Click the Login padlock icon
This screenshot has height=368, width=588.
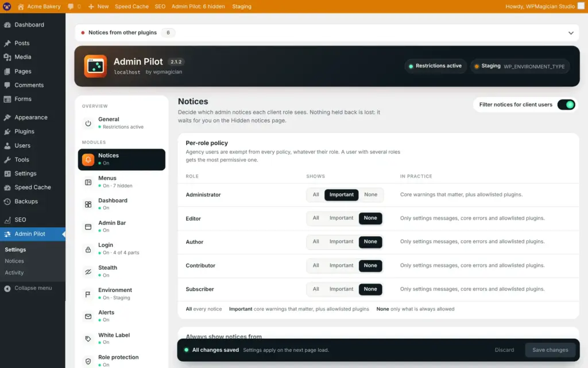point(88,250)
